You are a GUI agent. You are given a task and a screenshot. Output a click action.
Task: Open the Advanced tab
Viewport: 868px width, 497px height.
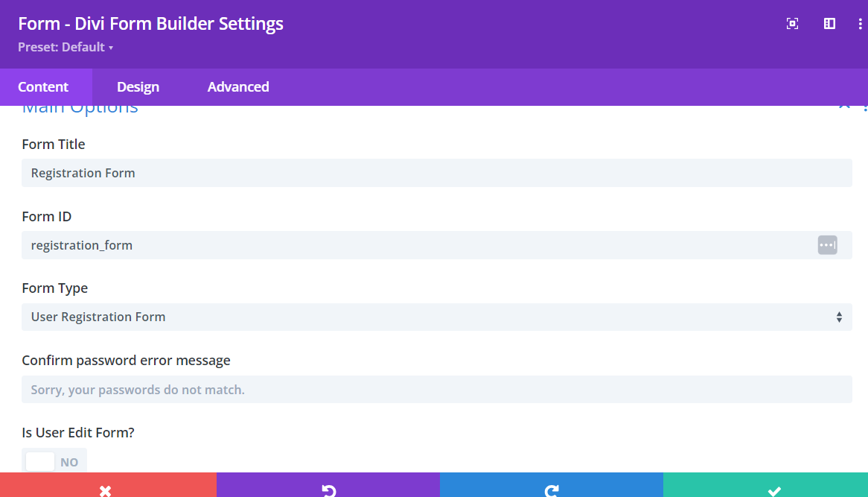238,86
